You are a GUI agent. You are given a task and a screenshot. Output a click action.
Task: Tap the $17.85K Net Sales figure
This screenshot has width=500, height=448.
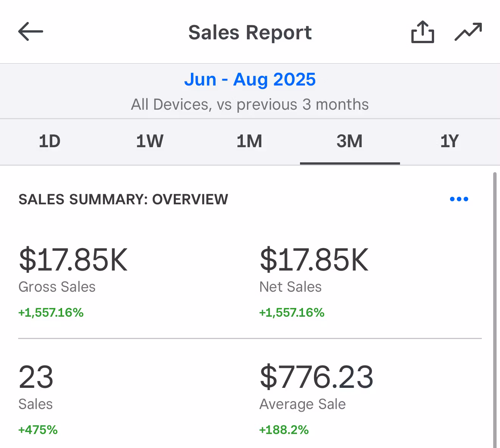pyautogui.click(x=314, y=260)
